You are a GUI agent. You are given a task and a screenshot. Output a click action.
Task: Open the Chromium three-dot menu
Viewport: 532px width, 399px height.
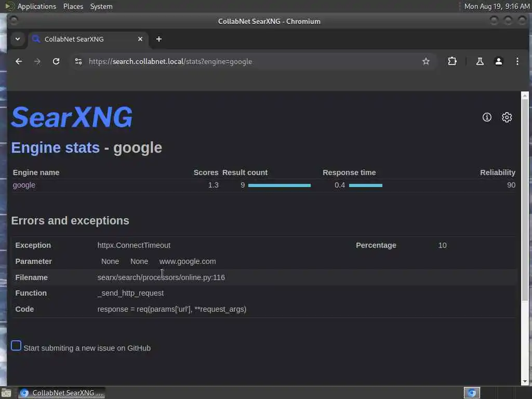coord(517,61)
